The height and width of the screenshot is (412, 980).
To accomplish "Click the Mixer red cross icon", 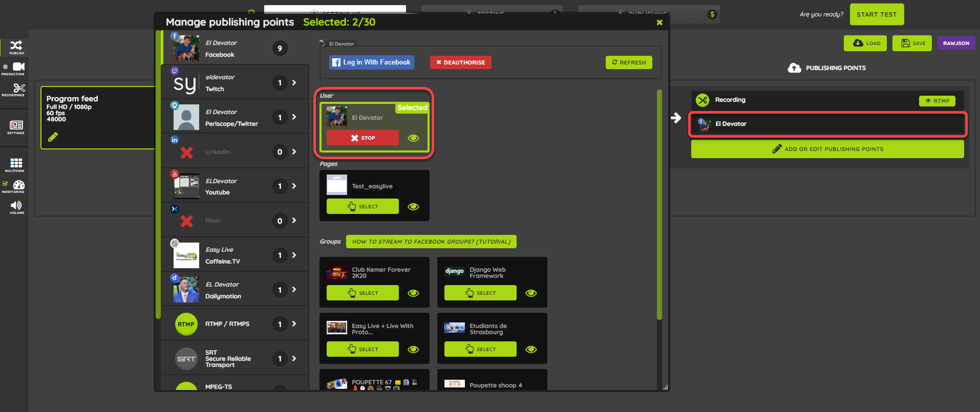I will tap(187, 221).
